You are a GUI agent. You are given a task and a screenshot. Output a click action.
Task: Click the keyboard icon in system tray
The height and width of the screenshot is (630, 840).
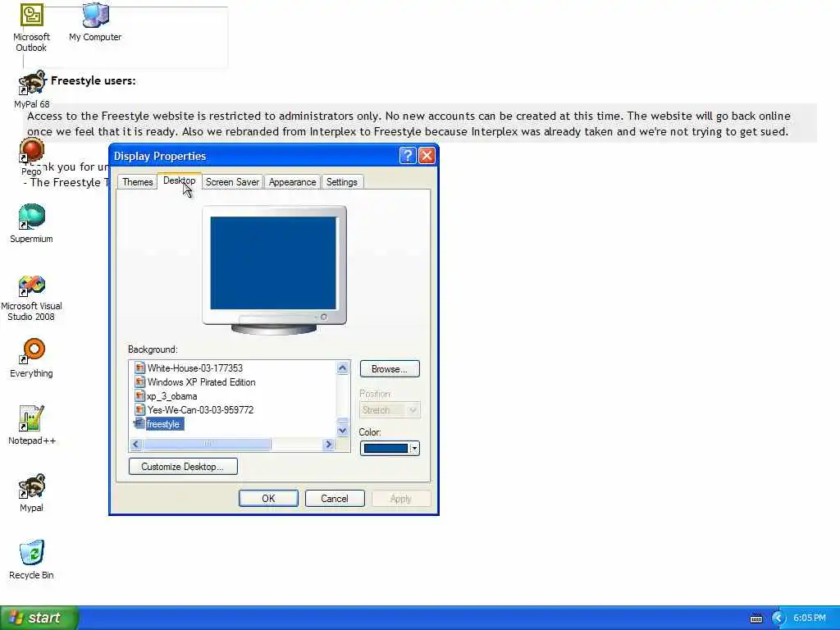(756, 619)
